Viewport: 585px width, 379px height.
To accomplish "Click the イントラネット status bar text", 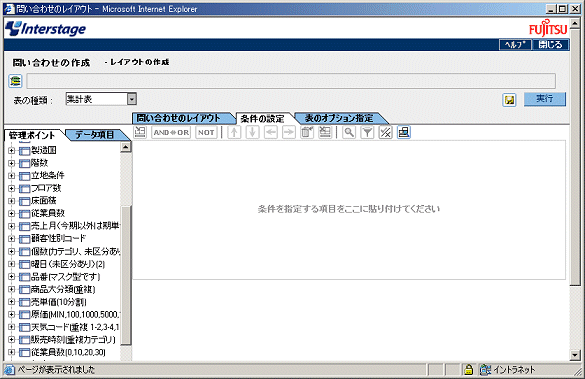I will click(514, 370).
